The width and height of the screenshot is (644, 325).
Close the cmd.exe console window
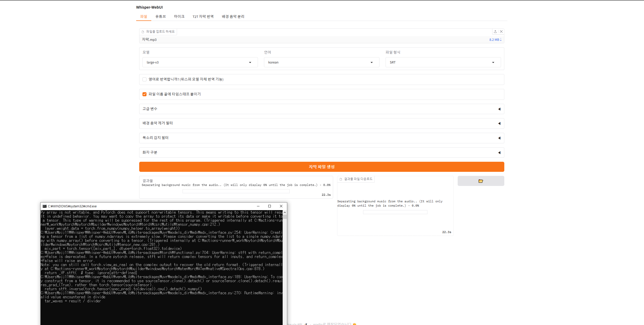(281, 206)
